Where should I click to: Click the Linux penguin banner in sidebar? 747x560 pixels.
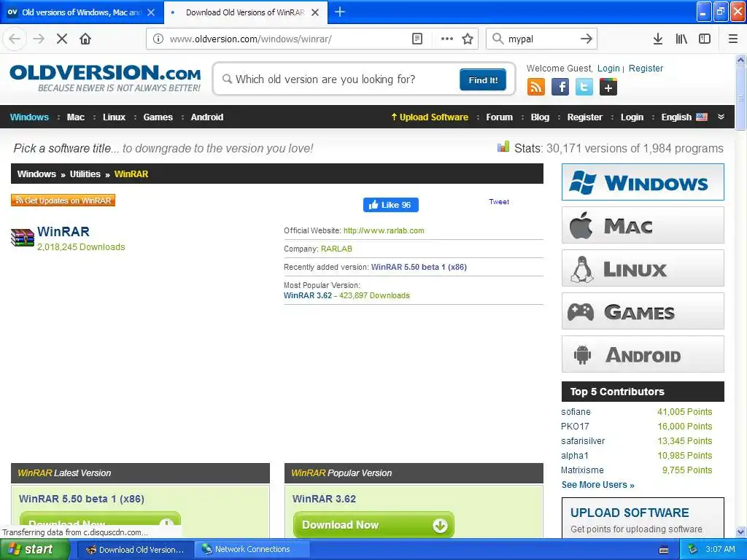pos(643,268)
